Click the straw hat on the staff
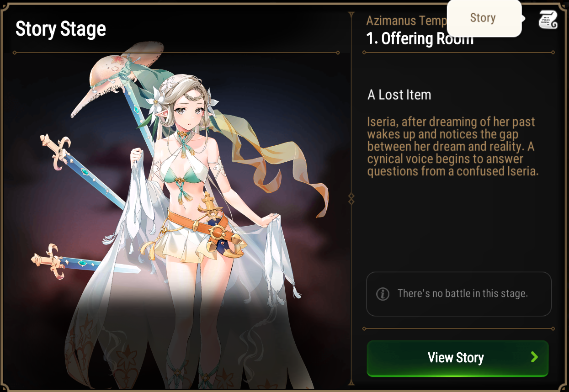This screenshot has width=569, height=392. [117, 78]
